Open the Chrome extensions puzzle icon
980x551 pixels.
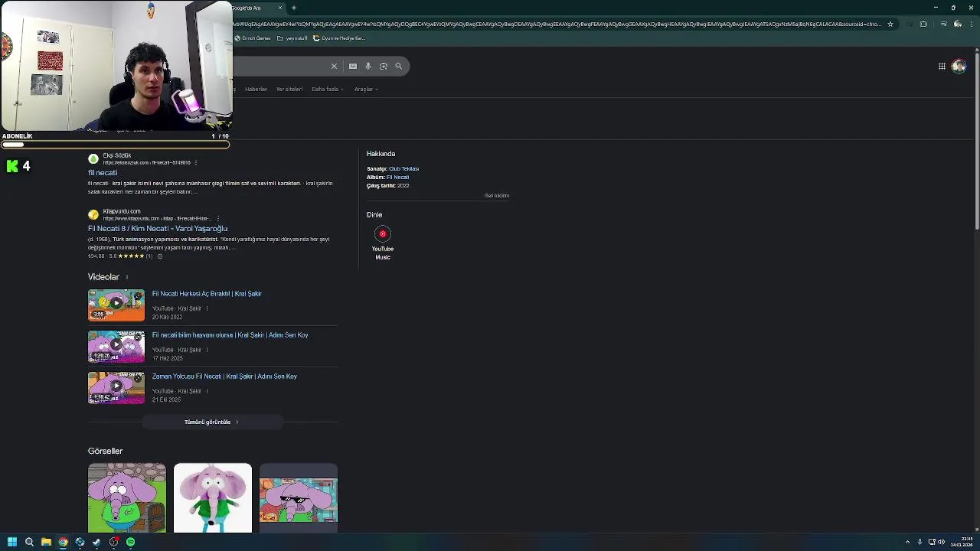[x=923, y=24]
